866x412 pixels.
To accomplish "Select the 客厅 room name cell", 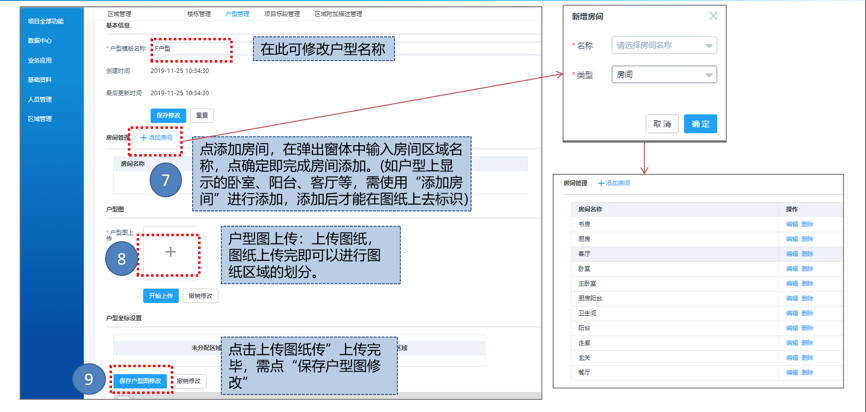I will point(676,253).
